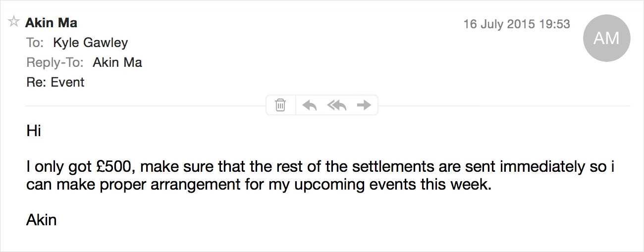Click recipient Kyle Gawley in the To field
Viewport: 644px width, 252px height.
(91, 43)
